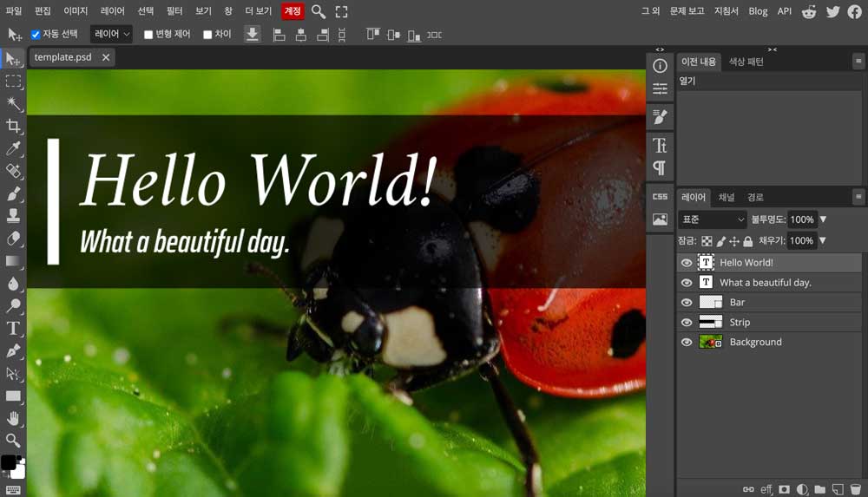Open the Properties sliders panel icon
868x497 pixels.
point(660,88)
